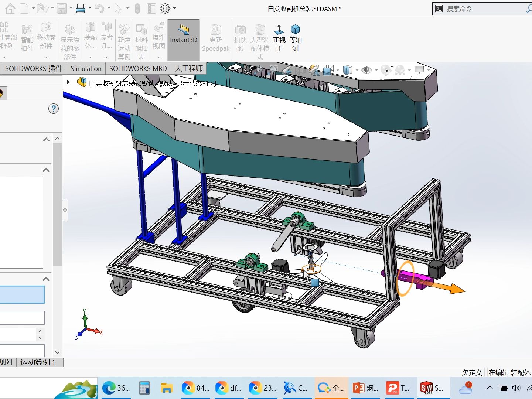Open View Settings monitor icon
This screenshot has width=532, height=399.
tap(419, 69)
